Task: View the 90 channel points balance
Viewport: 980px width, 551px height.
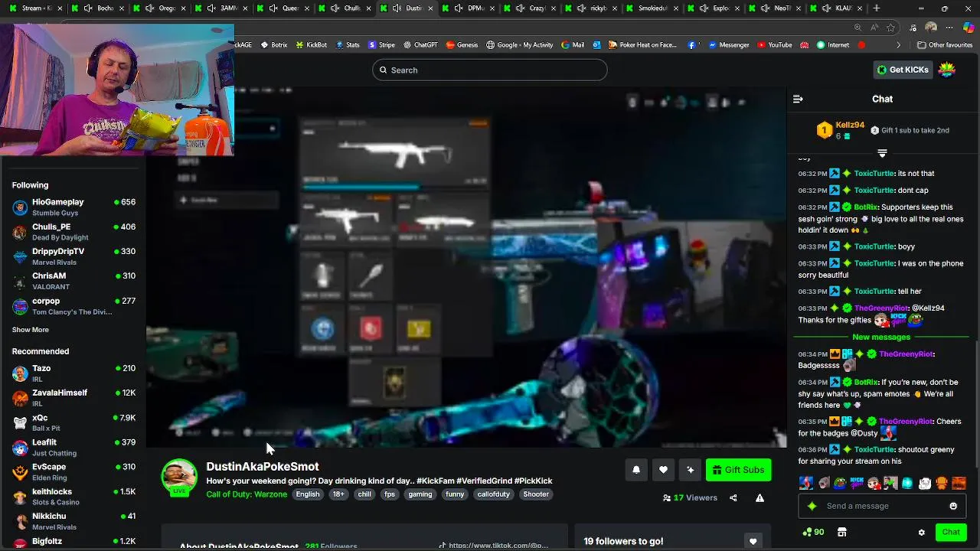Action: click(x=813, y=532)
